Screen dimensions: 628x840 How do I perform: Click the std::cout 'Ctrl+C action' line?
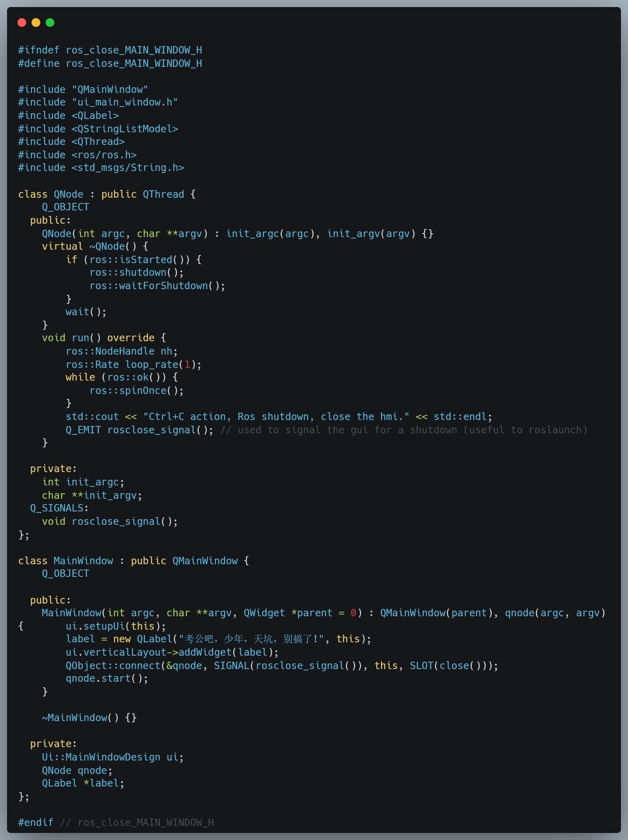point(279,417)
